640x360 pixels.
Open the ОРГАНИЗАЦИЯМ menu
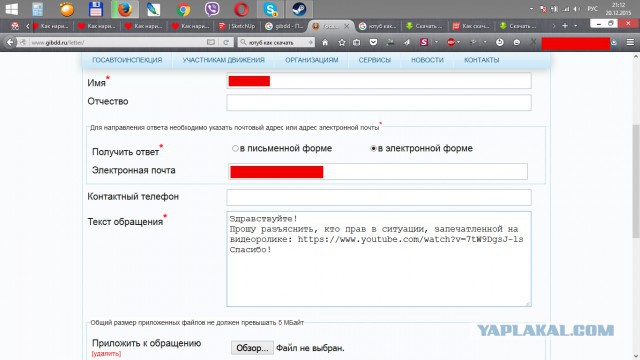click(311, 60)
